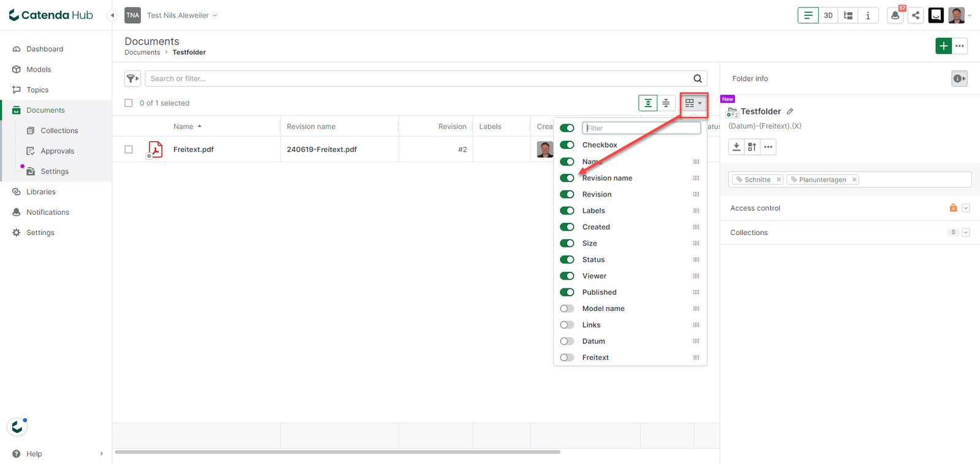Click the share icon in header
Screen dimensions: 980x464
pos(916,15)
